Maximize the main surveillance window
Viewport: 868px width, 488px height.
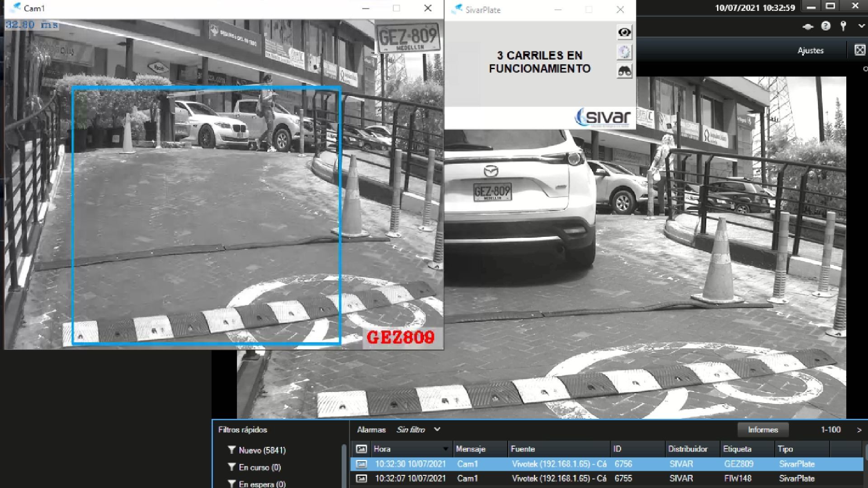[x=830, y=6]
